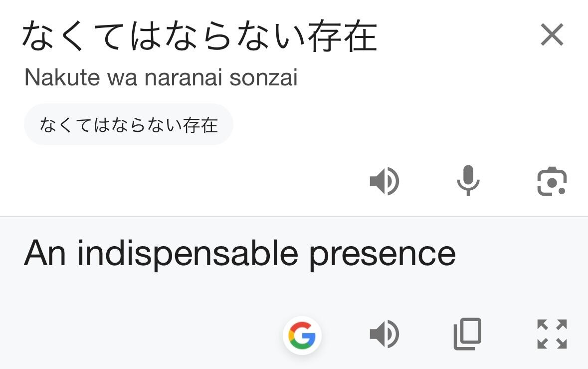Listen to the Japanese source pronunciation
This screenshot has width=588, height=369.
pyautogui.click(x=384, y=181)
